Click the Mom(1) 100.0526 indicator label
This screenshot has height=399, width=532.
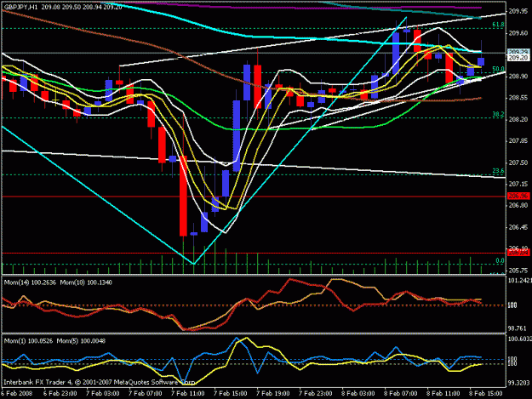[28, 341]
